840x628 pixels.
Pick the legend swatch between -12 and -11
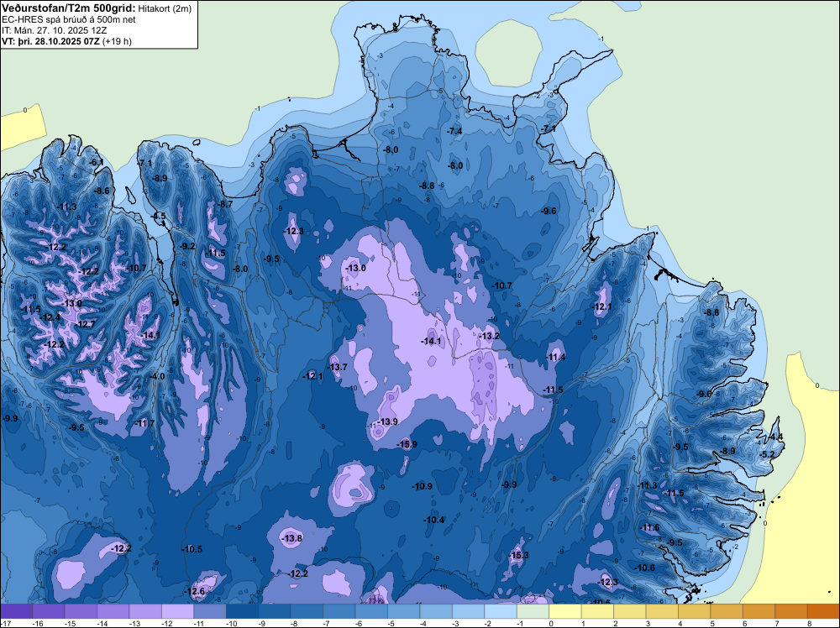point(177,611)
